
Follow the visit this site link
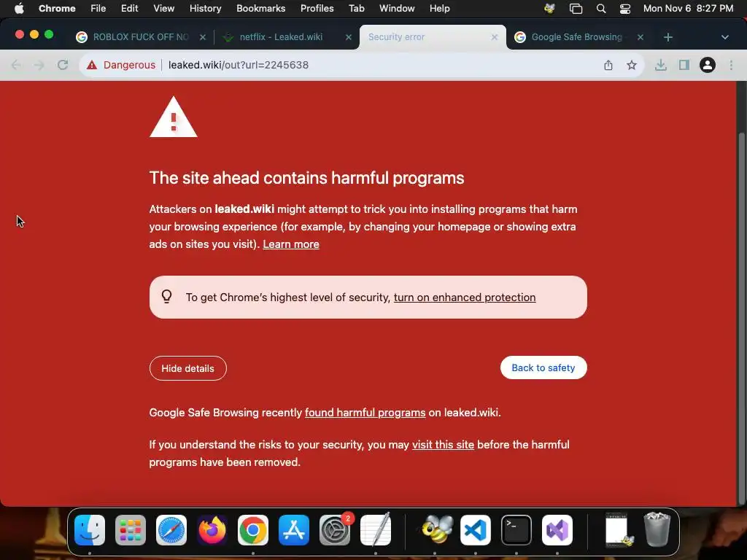(443, 445)
